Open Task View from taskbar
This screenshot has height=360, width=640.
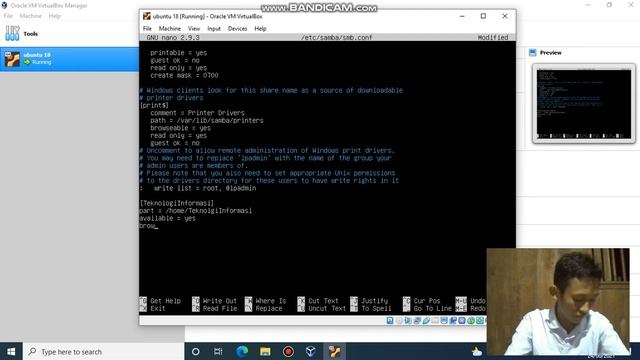tap(218, 351)
